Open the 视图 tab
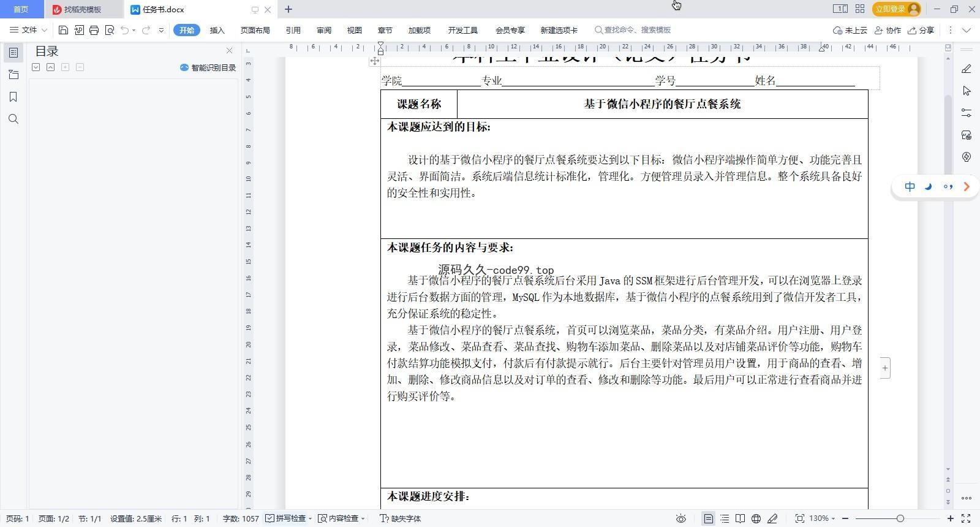Image resolution: width=980 pixels, height=527 pixels. (354, 30)
